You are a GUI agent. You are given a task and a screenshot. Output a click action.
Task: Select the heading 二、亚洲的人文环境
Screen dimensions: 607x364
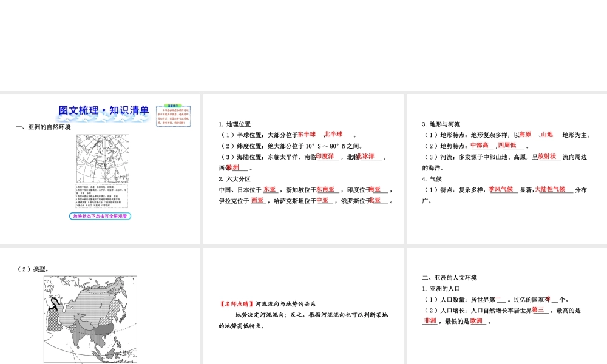click(x=449, y=277)
